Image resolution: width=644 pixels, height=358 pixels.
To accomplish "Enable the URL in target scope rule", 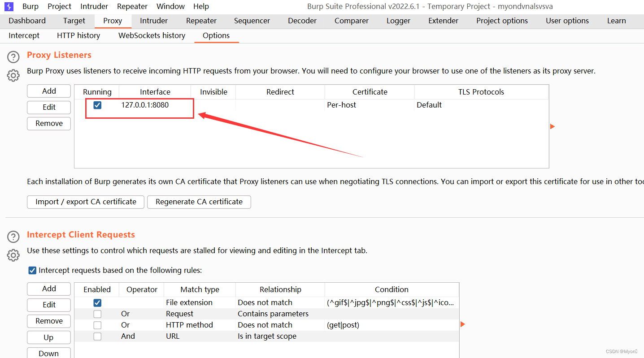I will tap(97, 336).
